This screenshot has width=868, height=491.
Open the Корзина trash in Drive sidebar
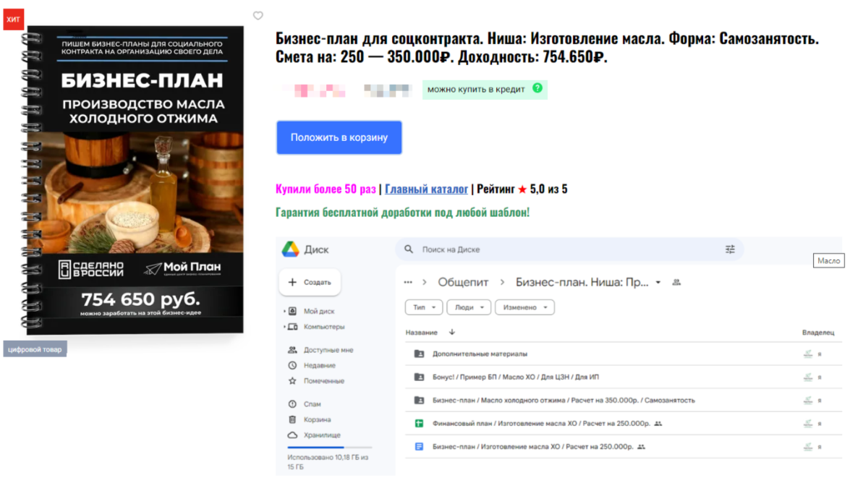coord(309,419)
